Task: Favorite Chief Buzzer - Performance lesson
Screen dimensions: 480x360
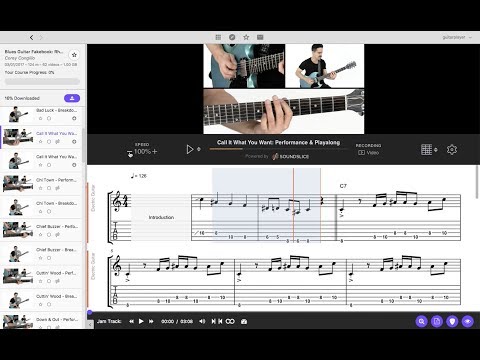Action: point(41,235)
